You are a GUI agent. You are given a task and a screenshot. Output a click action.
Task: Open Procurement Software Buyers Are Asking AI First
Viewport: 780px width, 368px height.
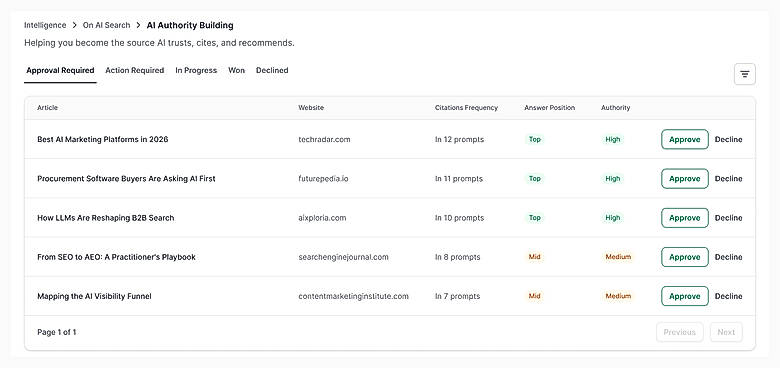click(126, 179)
